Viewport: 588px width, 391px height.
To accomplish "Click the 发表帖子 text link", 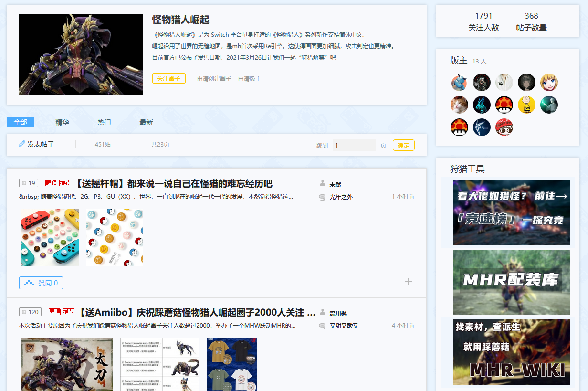I will point(41,144).
